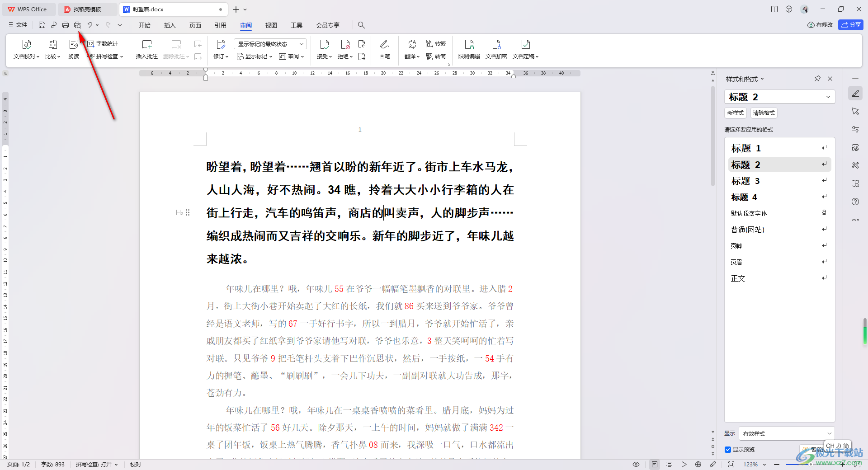Open print preview from quick toolbar
Viewport: 868px width, 470px height.
77,25
